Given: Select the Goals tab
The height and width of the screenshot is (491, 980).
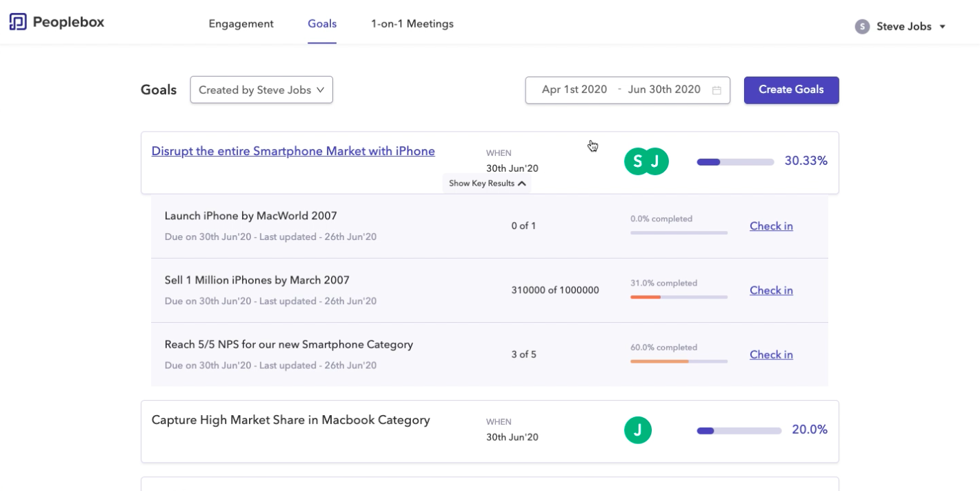Looking at the screenshot, I should [322, 24].
